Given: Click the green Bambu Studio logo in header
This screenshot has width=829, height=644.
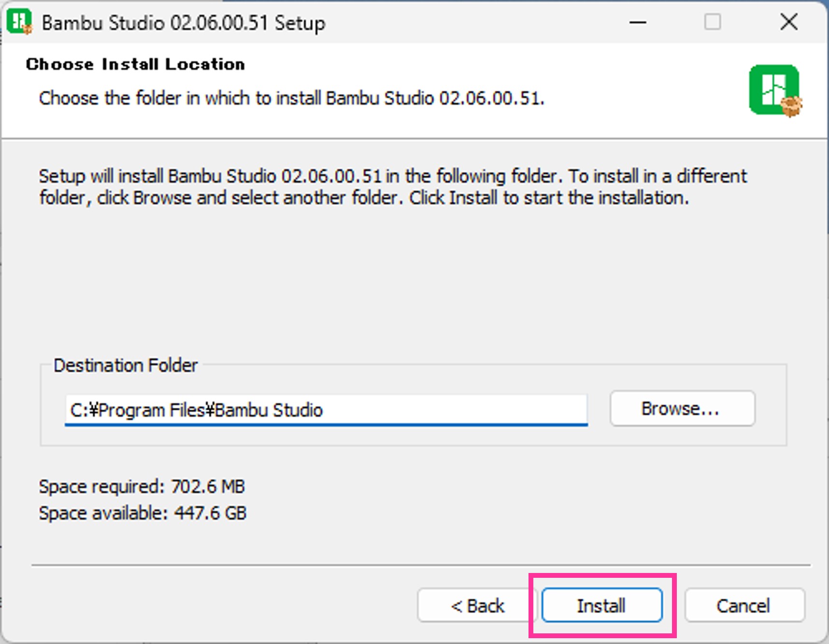Looking at the screenshot, I should click(774, 91).
